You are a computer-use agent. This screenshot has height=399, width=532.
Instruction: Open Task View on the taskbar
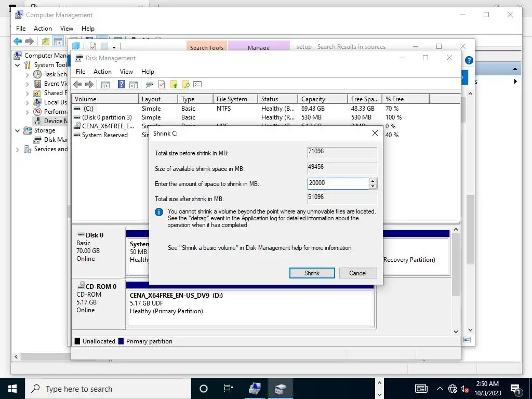[229, 389]
